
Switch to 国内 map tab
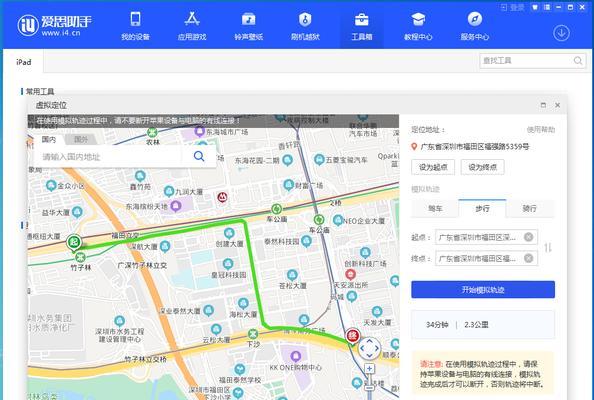(x=48, y=139)
